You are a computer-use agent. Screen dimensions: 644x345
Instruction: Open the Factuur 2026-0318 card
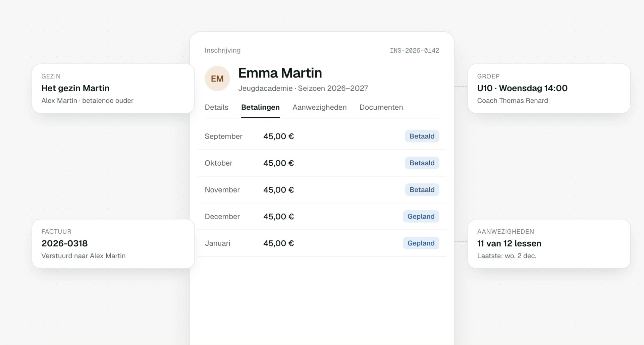[x=113, y=244]
